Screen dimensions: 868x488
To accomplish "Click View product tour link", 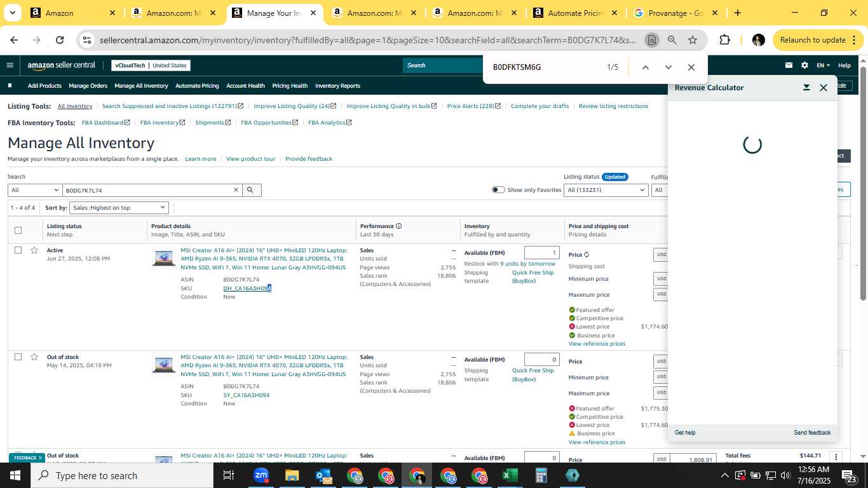I will (250, 159).
